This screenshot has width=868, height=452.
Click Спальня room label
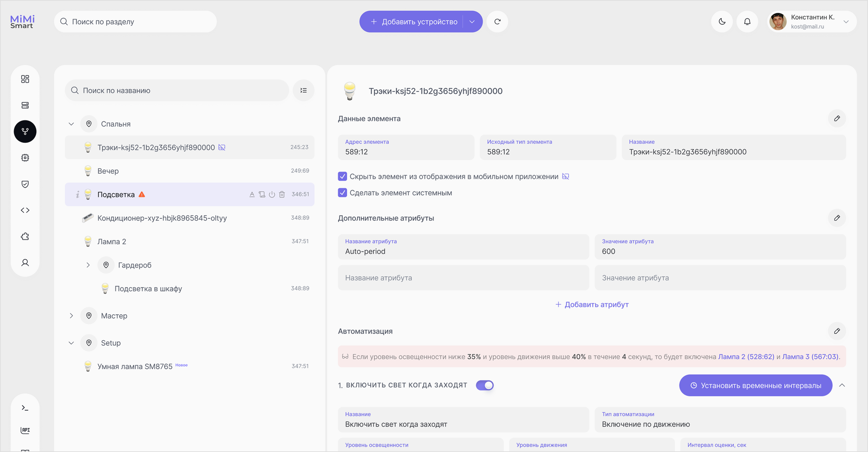[x=116, y=124]
